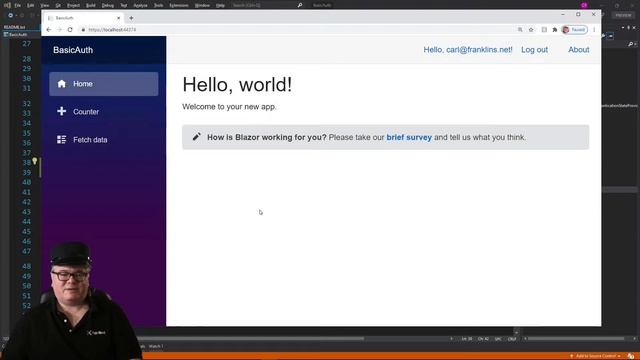The height and width of the screenshot is (360, 640).
Task: Click the pencil icon in survey banner
Action: [196, 137]
